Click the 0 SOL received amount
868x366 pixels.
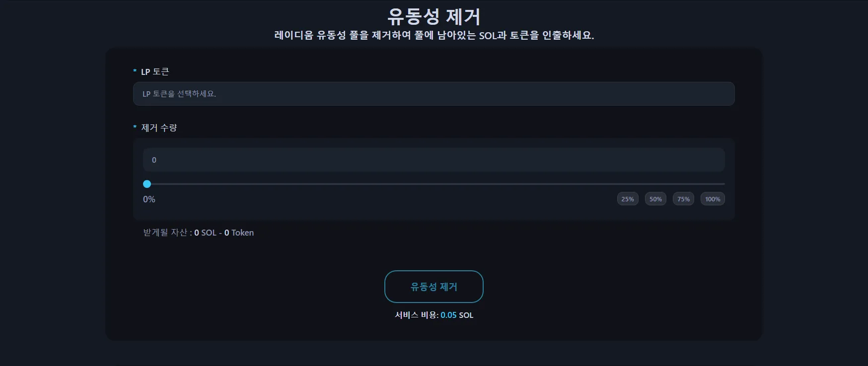[205, 233]
